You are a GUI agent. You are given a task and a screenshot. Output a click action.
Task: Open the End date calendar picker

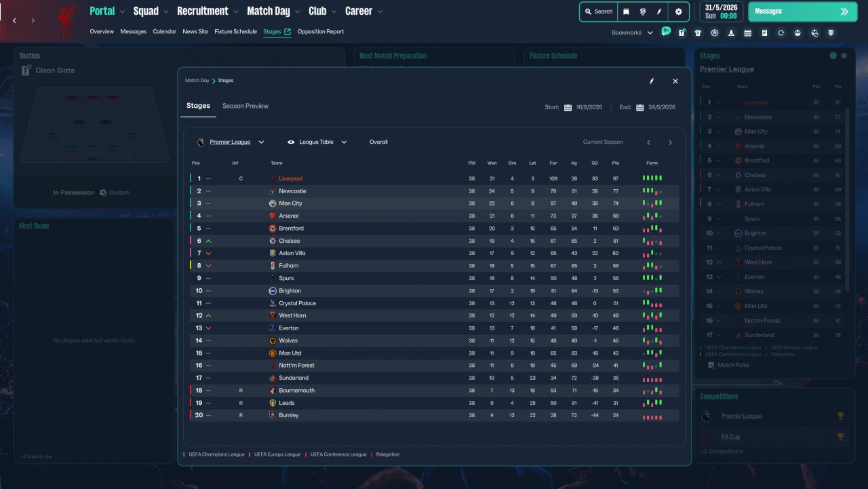pyautogui.click(x=639, y=107)
